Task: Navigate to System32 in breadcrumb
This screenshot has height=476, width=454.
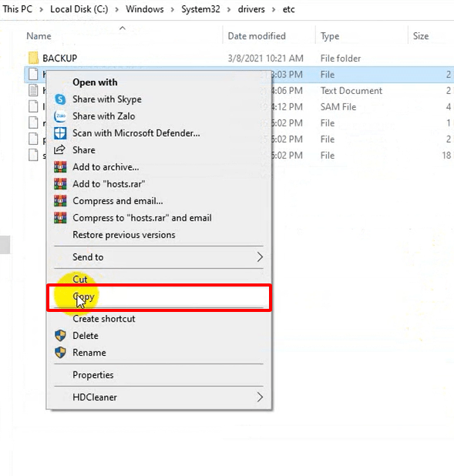Action: 200,9
